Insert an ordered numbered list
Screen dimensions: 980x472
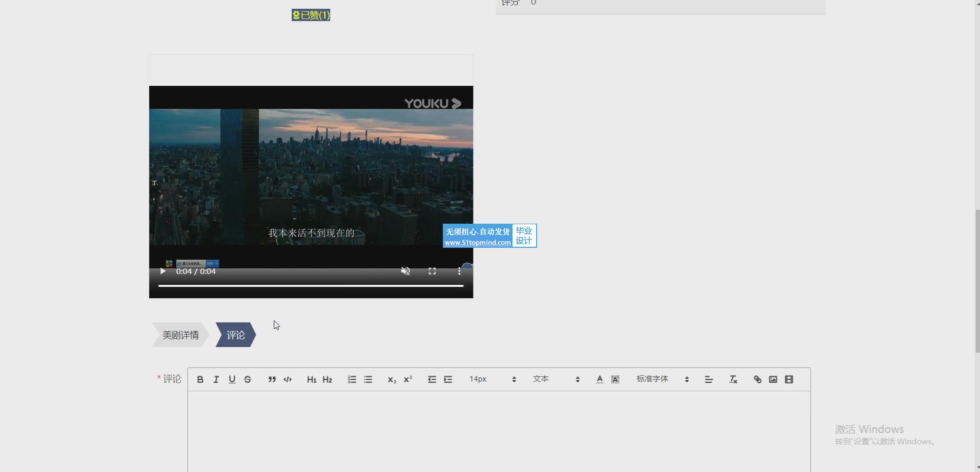352,380
